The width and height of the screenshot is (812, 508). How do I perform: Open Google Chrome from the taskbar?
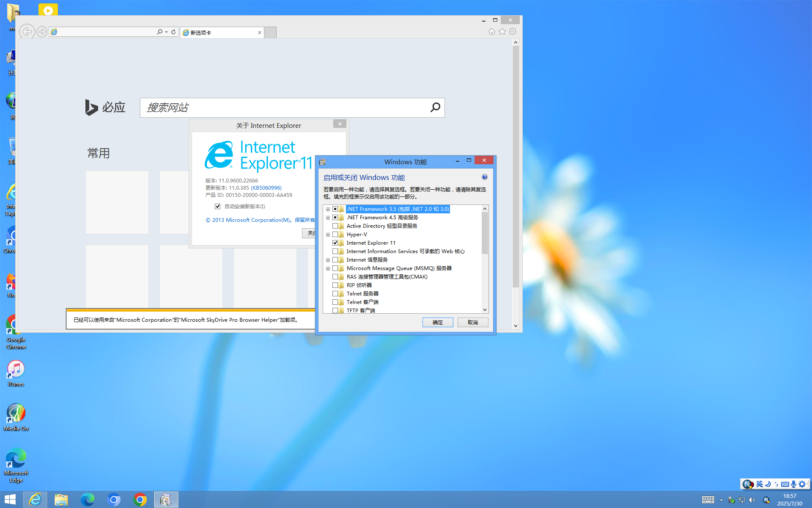pyautogui.click(x=140, y=500)
